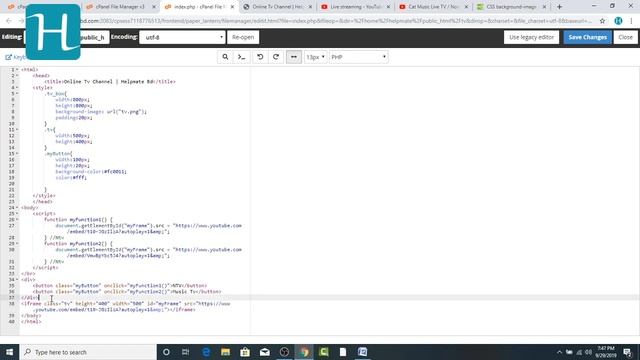The height and width of the screenshot is (360, 640).
Task: Click the browser address bar
Action: coord(335,21)
